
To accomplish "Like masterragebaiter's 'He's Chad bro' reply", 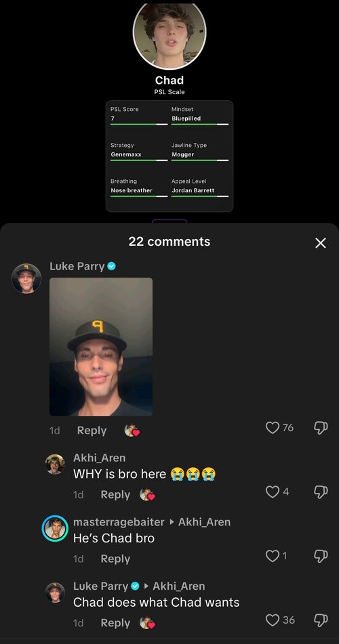I will point(273,556).
